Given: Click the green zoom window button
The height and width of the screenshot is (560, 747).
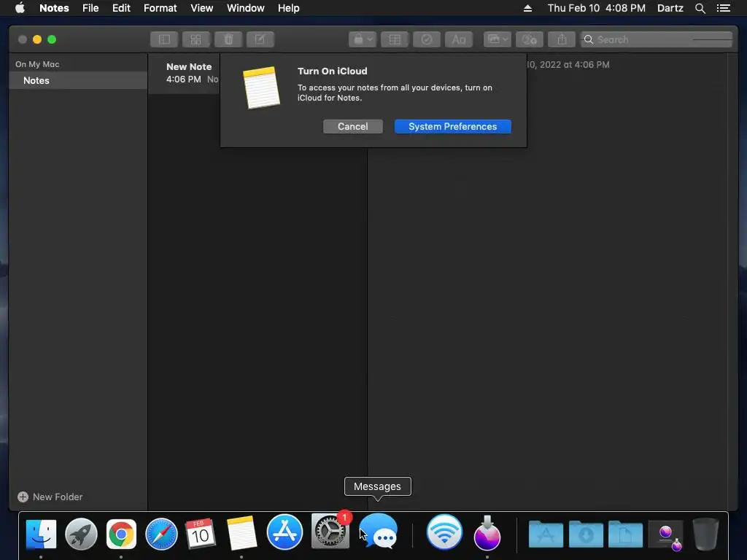Looking at the screenshot, I should tap(52, 39).
